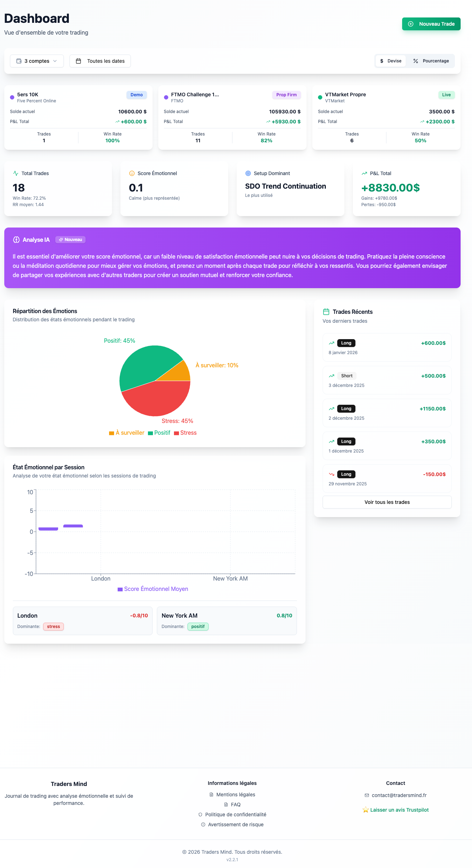Open the VTMarket Propre account card
The image size is (472, 868).
(x=386, y=117)
